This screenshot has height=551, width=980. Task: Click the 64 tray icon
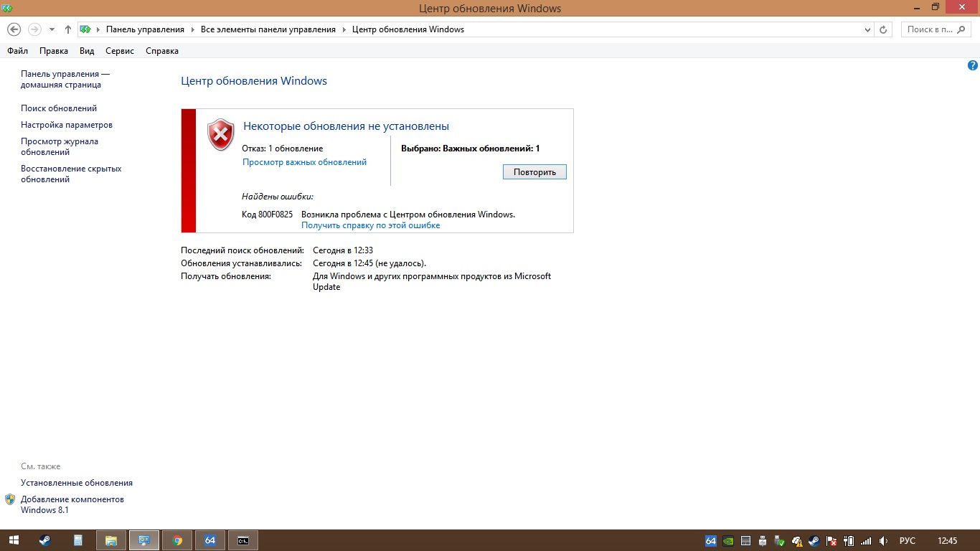[x=711, y=541]
